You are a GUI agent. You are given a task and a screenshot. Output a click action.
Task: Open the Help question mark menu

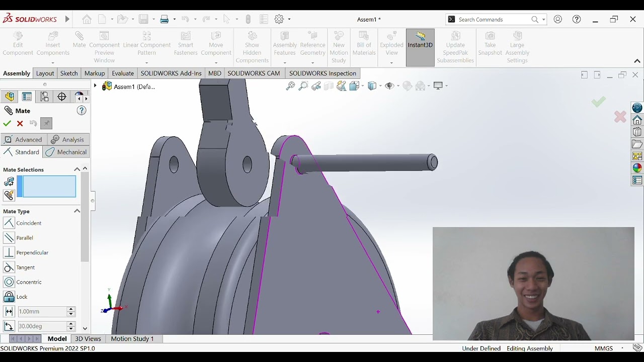(x=577, y=19)
